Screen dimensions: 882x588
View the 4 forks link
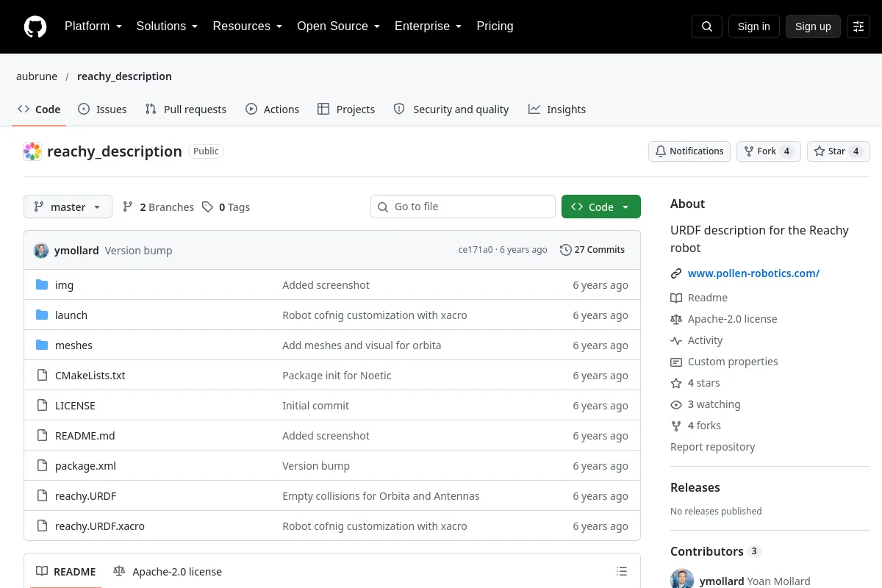coord(696,426)
